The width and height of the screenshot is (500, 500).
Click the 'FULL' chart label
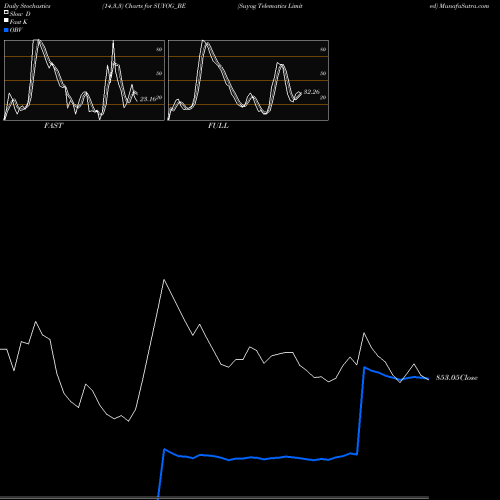point(218,126)
